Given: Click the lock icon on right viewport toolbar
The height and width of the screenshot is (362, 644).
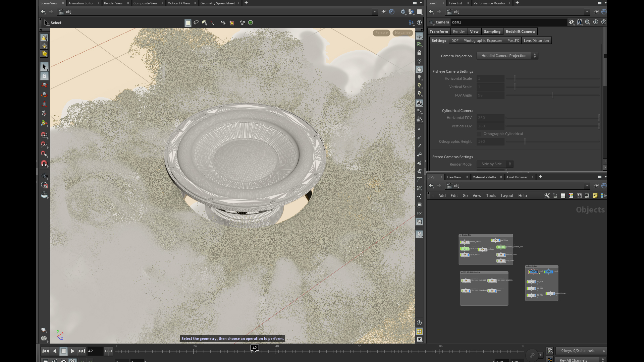Looking at the screenshot, I should click(x=419, y=53).
